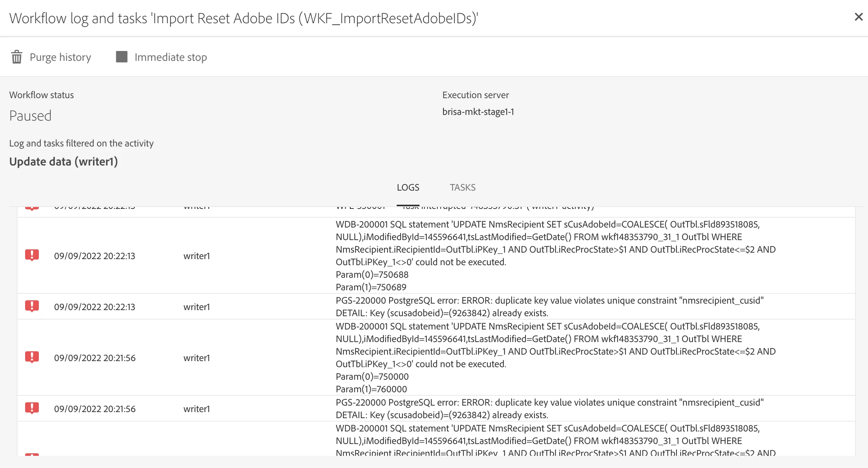Click error icon for 20:22:13 PGS-220000 entry
The width and height of the screenshot is (868, 468).
point(32,306)
